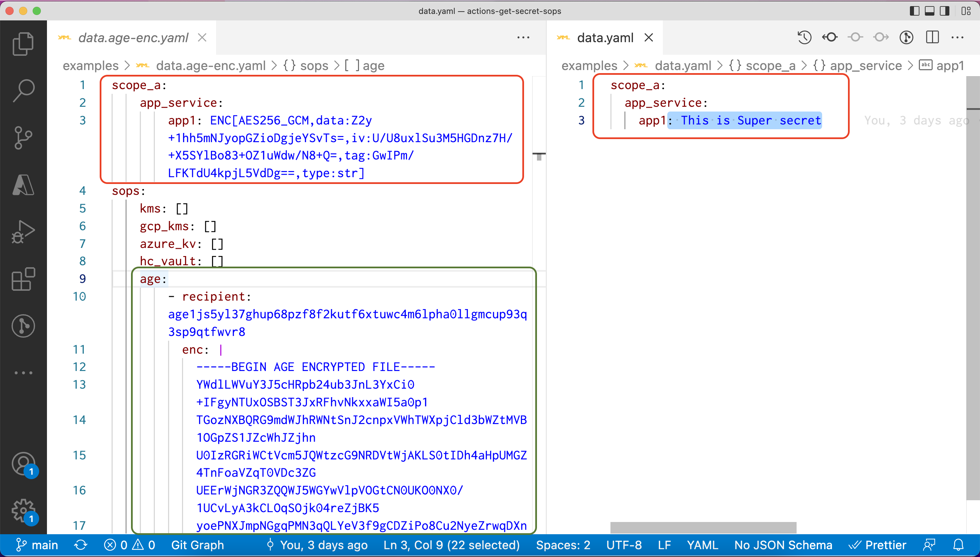Click the middle commit-node toolbar icon
The width and height of the screenshot is (980, 557).
tap(855, 37)
